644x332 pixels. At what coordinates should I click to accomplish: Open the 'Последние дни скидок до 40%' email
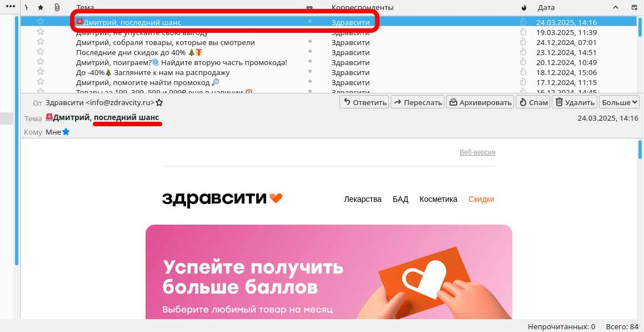139,52
